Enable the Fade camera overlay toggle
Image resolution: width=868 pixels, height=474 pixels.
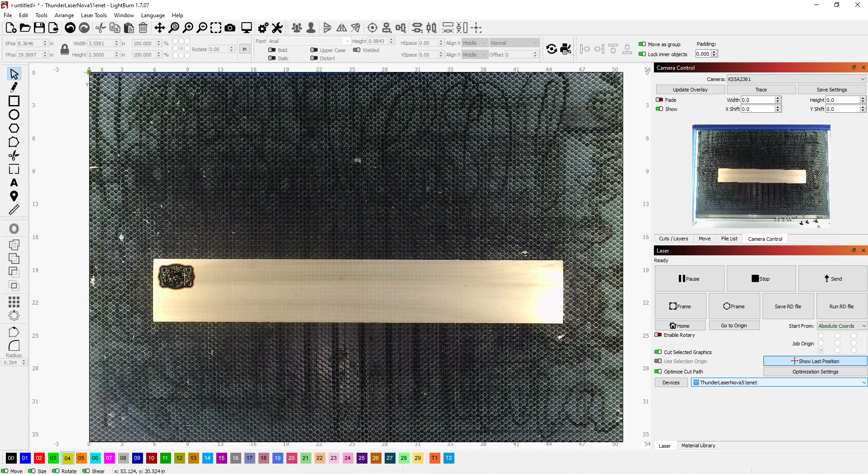[659, 100]
